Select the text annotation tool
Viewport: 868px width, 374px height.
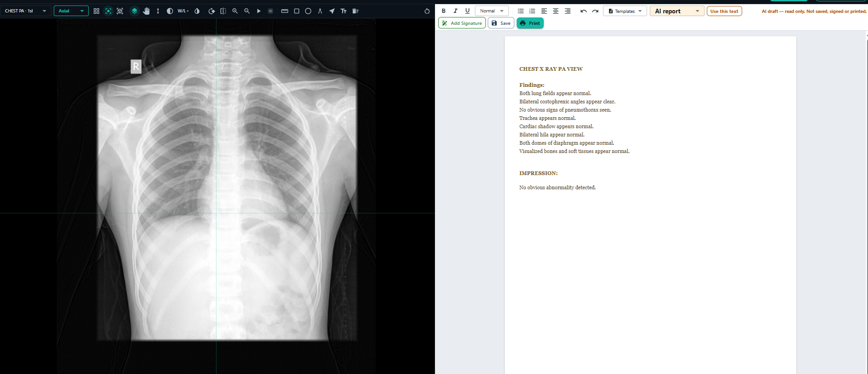344,11
